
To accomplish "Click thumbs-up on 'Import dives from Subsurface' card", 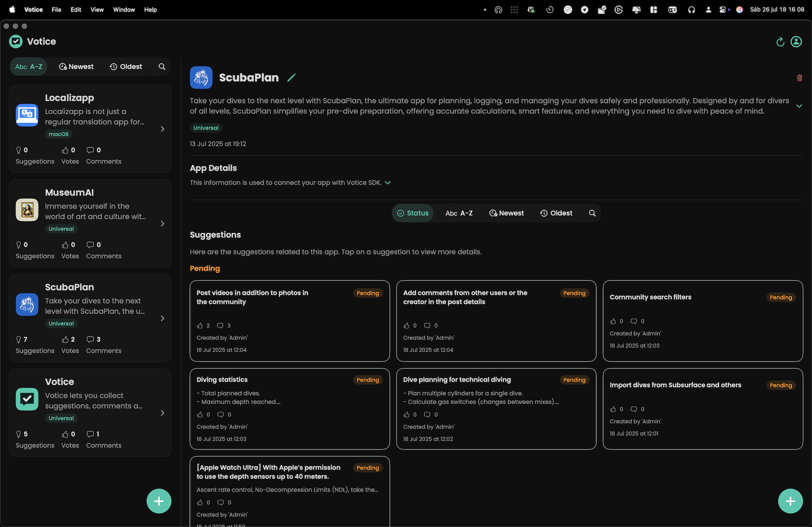I will point(613,409).
